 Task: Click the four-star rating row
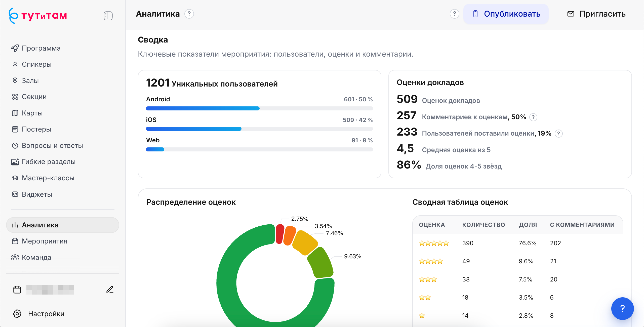coord(518,261)
